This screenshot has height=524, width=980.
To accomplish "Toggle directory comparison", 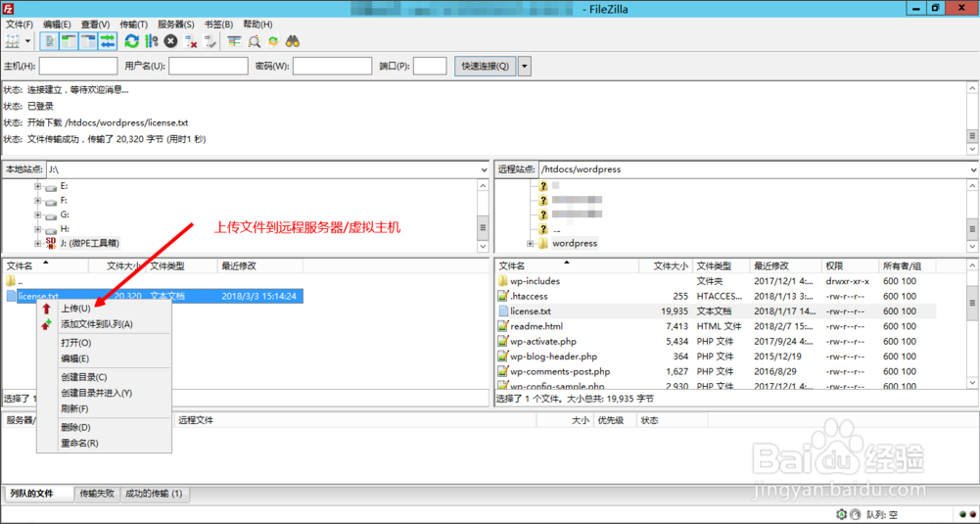I will (254, 41).
